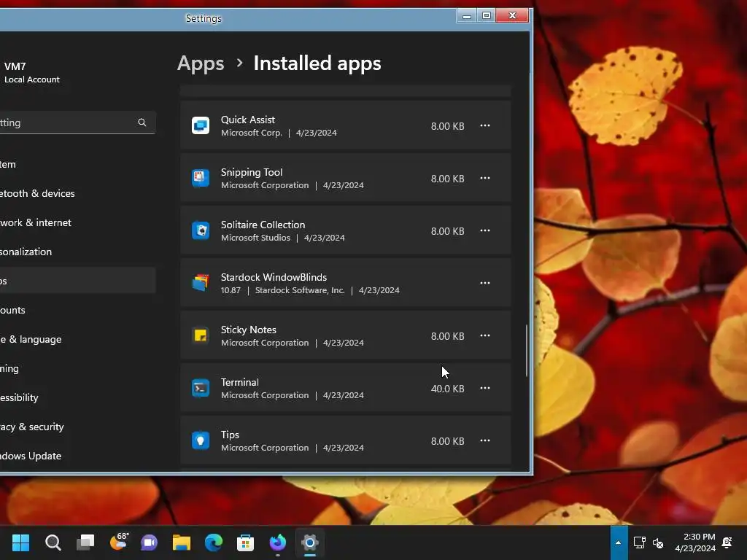Image resolution: width=747 pixels, height=560 pixels.
Task: Click the Terminal app icon
Action: coord(201,388)
